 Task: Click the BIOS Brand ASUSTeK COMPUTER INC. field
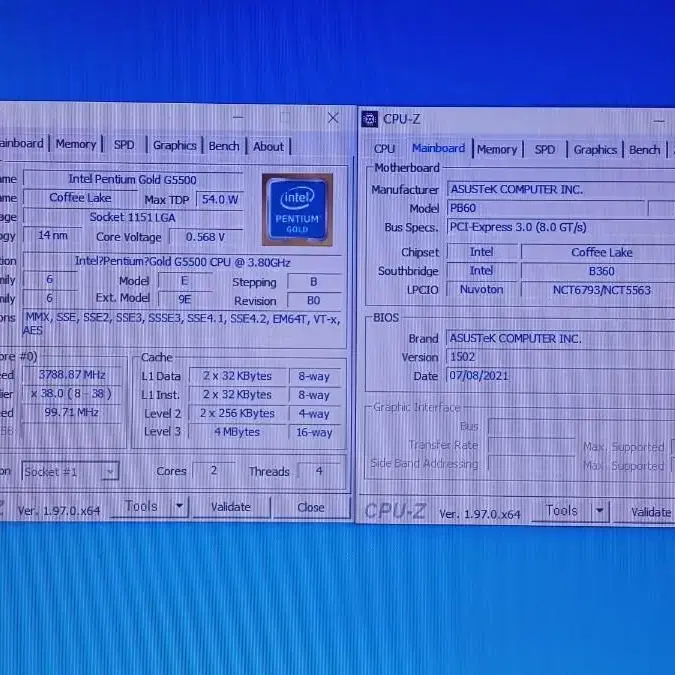561,339
